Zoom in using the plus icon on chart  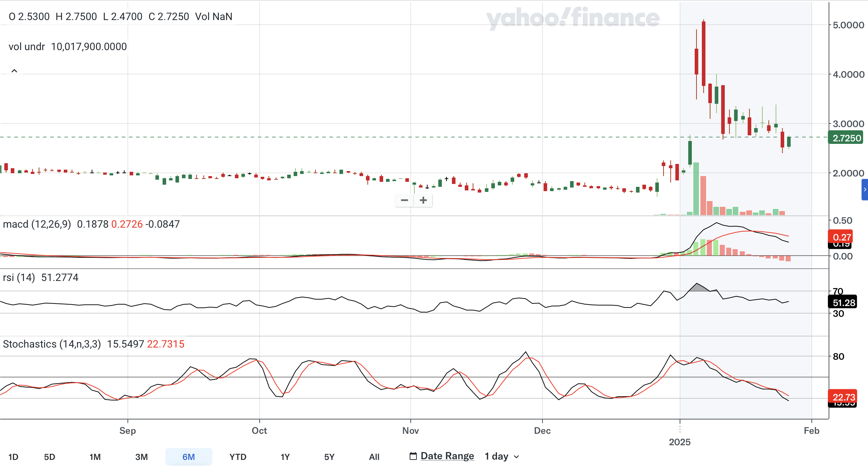point(423,200)
